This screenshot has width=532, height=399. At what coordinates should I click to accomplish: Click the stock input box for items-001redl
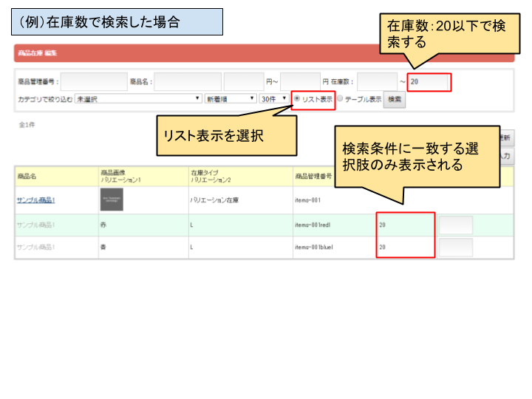point(455,225)
